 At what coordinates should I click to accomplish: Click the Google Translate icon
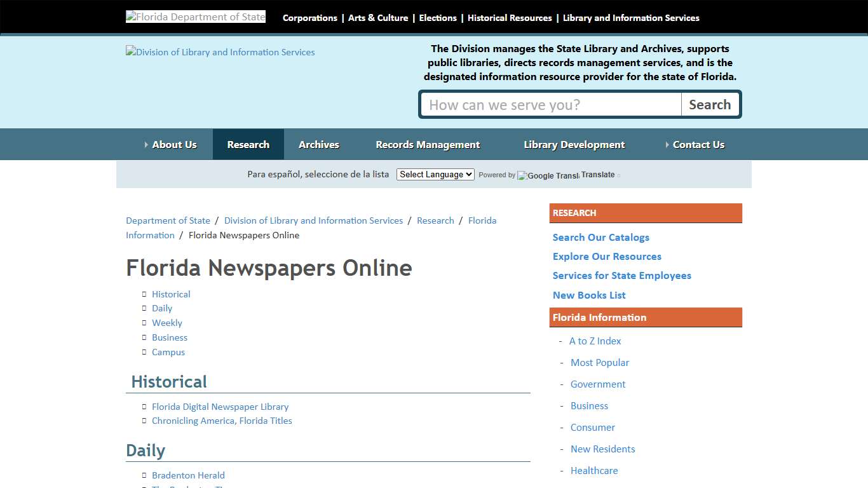click(547, 176)
